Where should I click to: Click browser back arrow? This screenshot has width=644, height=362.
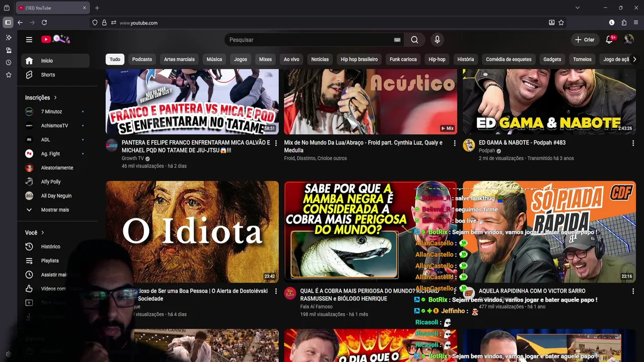[20, 23]
